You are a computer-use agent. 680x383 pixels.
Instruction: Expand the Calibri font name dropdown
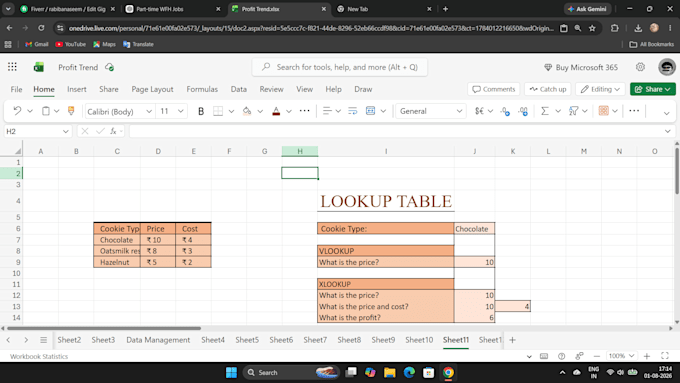click(149, 111)
